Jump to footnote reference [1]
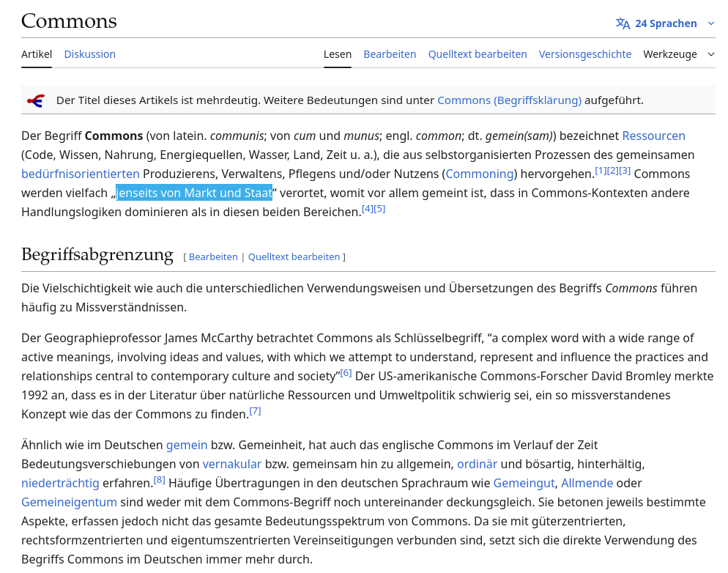The height and width of the screenshot is (573, 728). coord(601,171)
